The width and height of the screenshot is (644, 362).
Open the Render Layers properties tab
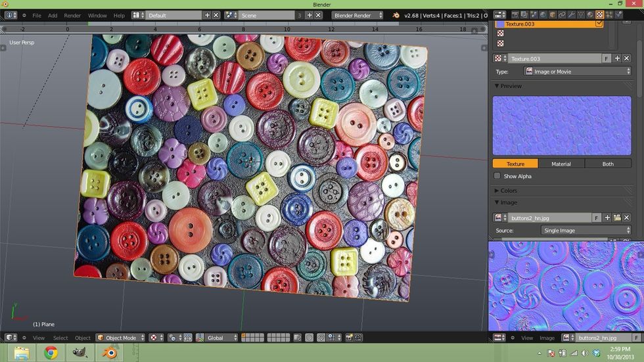524,14
